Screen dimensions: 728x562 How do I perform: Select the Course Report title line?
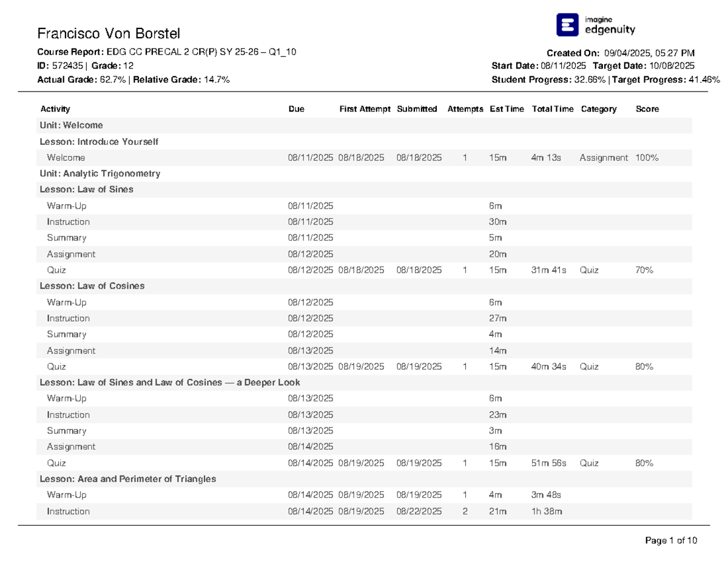[167, 52]
